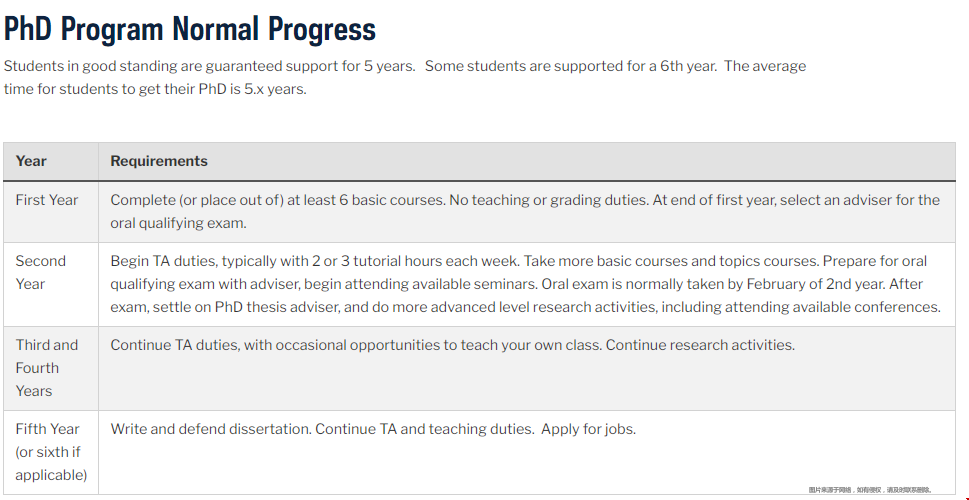Viewport: 969px width, 500px height.
Task: Click the Third and Fourth Years label
Action: 47,368
